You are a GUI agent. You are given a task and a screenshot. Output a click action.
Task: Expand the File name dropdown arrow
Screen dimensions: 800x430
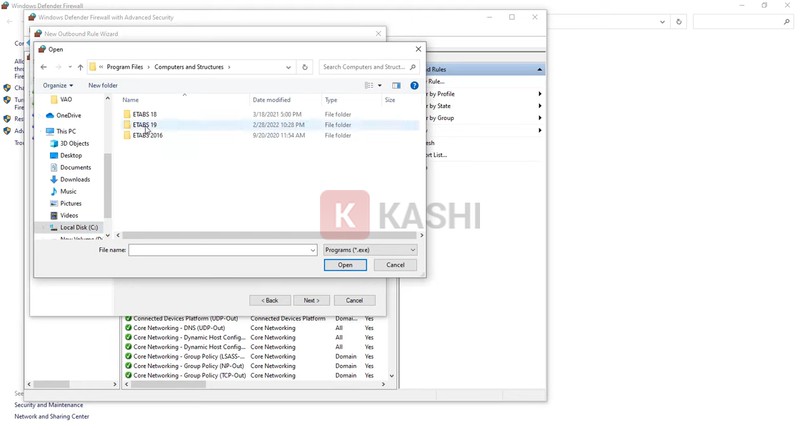(x=313, y=250)
